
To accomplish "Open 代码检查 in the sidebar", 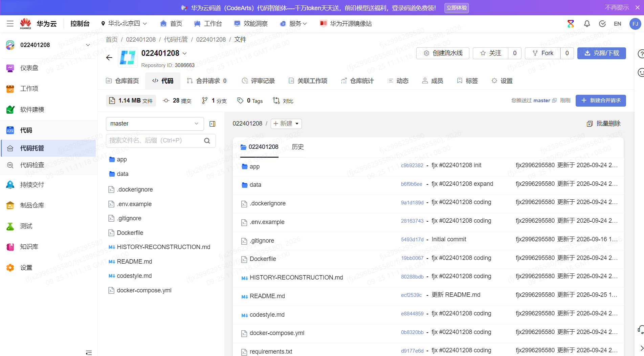I will pyautogui.click(x=32, y=165).
